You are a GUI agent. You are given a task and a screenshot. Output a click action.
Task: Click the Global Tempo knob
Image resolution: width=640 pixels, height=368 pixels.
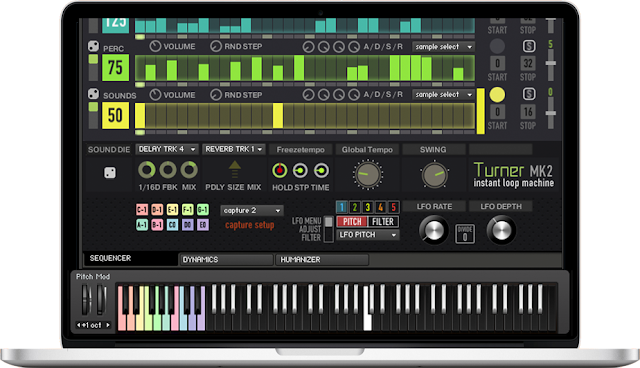pyautogui.click(x=368, y=174)
